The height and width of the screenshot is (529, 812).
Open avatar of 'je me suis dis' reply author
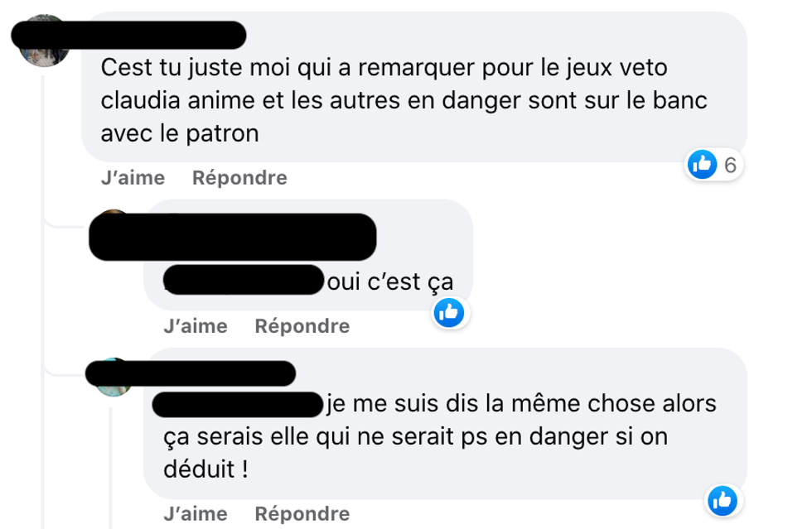pyautogui.click(x=114, y=378)
